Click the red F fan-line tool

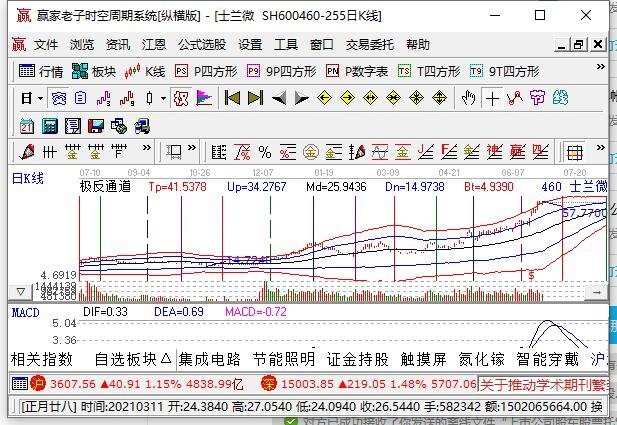[x=449, y=152]
